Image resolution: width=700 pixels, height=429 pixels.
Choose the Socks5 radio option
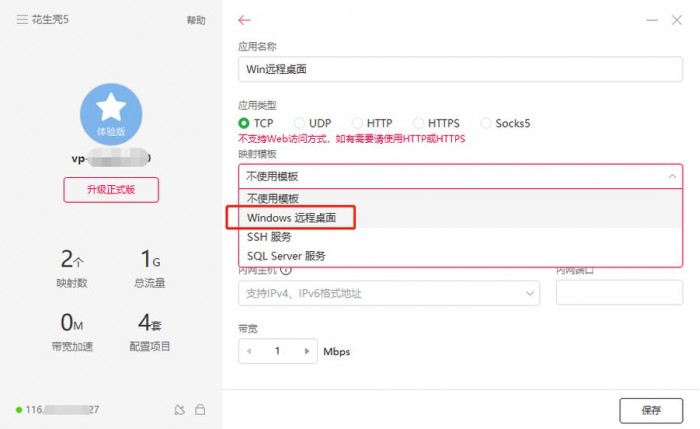(x=505, y=123)
